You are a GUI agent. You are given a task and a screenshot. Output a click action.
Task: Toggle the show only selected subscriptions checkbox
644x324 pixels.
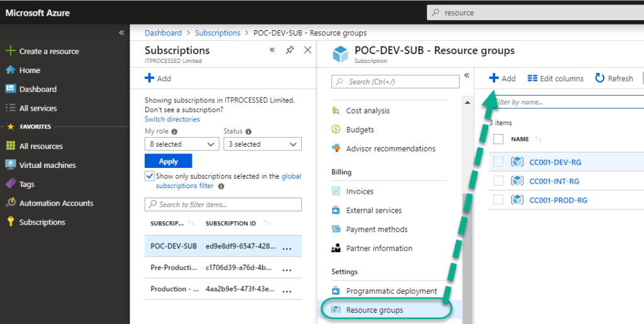[x=150, y=176]
